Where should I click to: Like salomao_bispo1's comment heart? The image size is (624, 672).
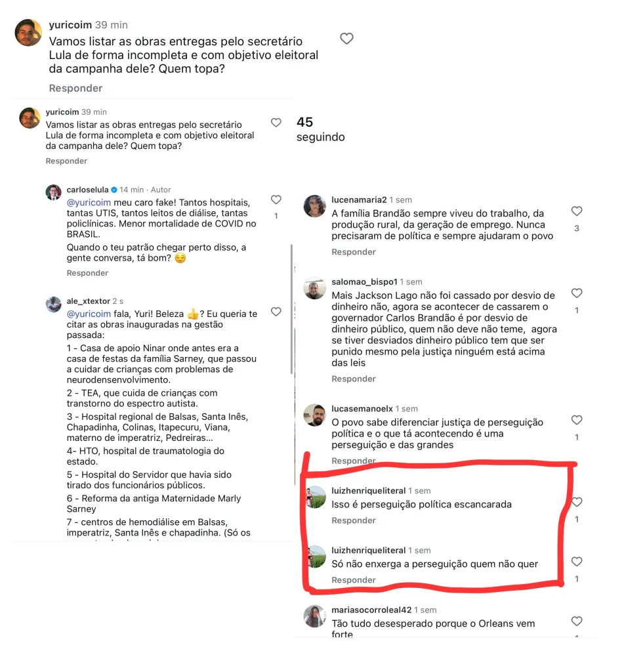(x=577, y=293)
